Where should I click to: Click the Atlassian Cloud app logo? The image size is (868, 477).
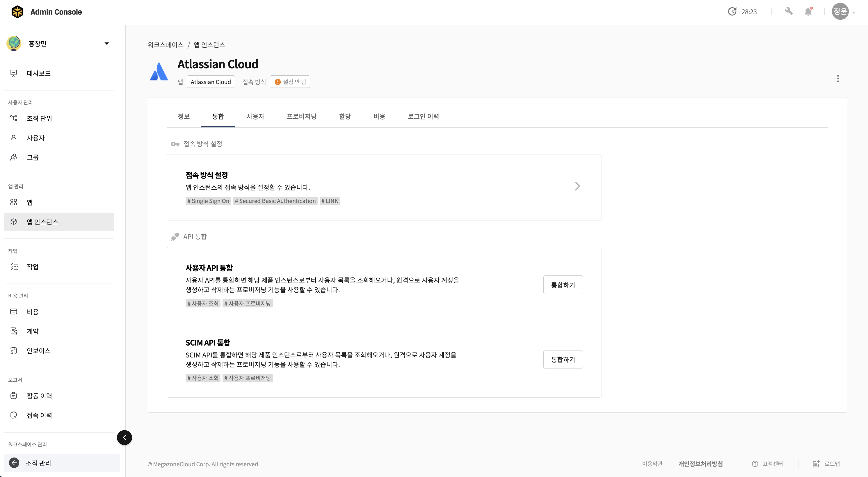(x=159, y=72)
